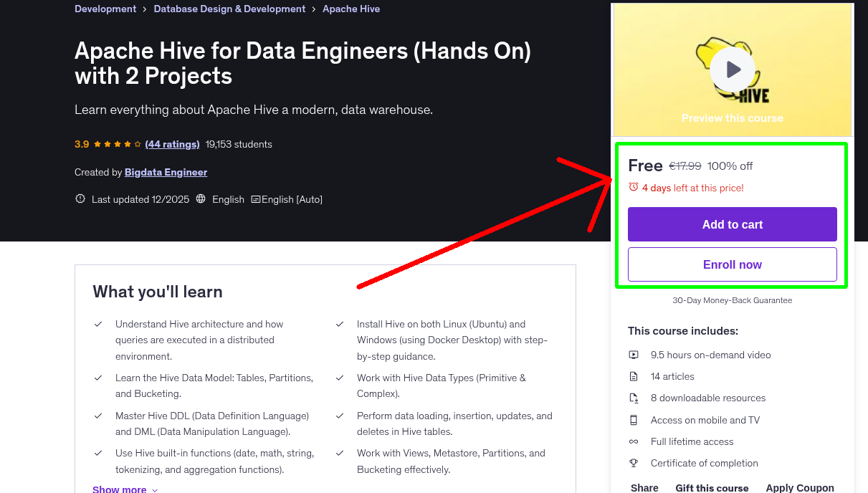Open the 44 ratings link
Image resolution: width=868 pixels, height=493 pixels.
(172, 144)
